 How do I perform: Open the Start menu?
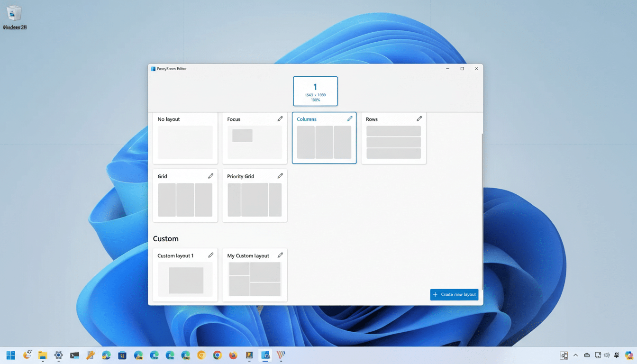pyautogui.click(x=10, y=355)
